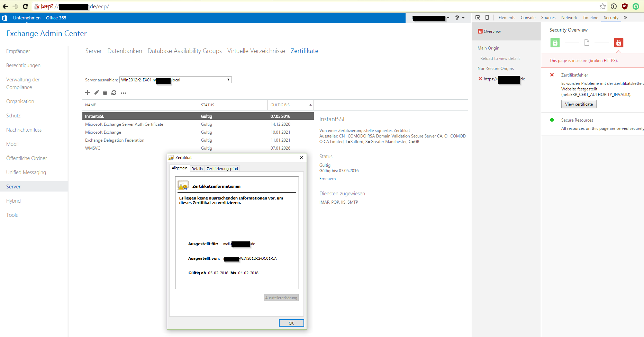The height and width of the screenshot is (337, 644).
Task: Sort by the NAME column header
Action: (x=140, y=105)
